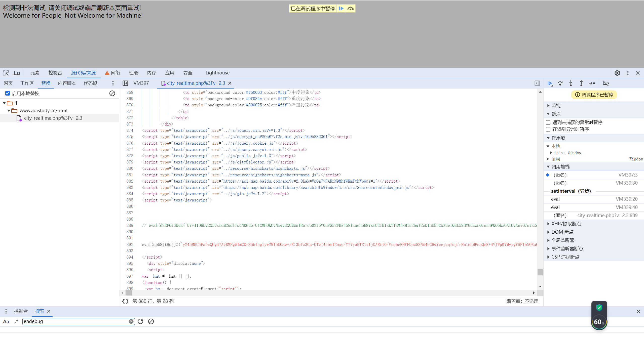The height and width of the screenshot is (339, 644).
Task: Pretty print the source with braces icon
Action: 125,301
